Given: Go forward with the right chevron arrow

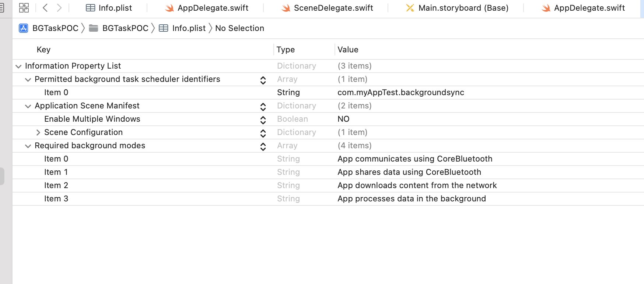Looking at the screenshot, I should click(59, 8).
